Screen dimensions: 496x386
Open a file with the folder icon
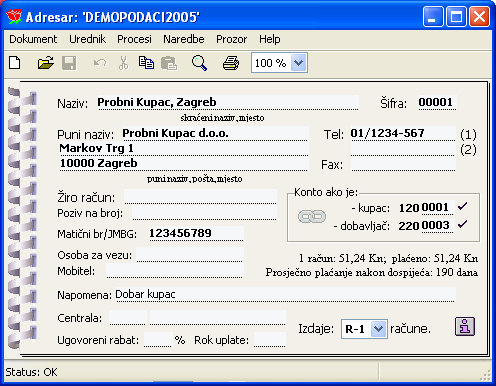45,63
